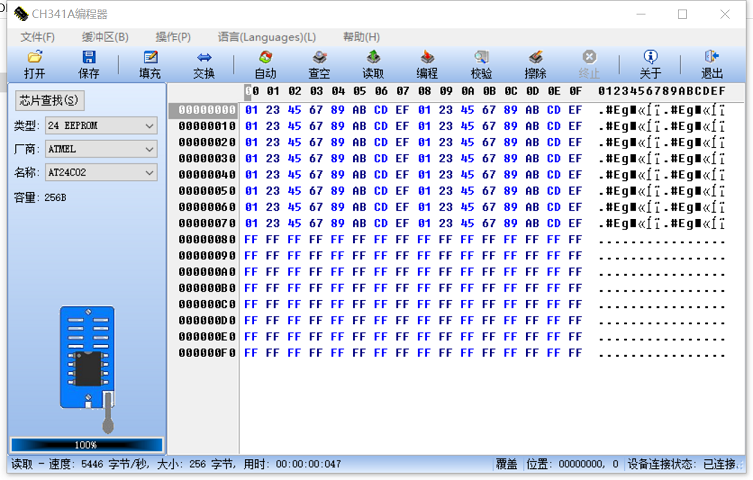Open the 缓冲区(B) menu

pos(105,37)
